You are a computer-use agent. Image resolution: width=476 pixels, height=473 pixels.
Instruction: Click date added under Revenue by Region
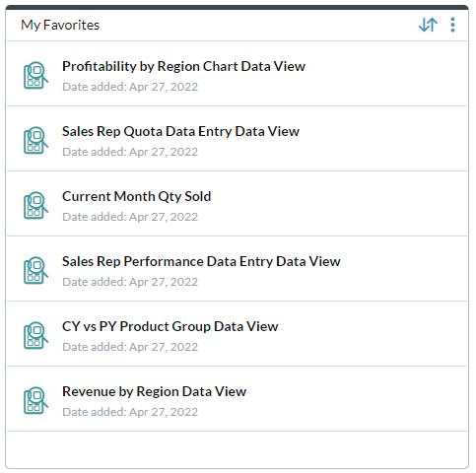(x=130, y=412)
